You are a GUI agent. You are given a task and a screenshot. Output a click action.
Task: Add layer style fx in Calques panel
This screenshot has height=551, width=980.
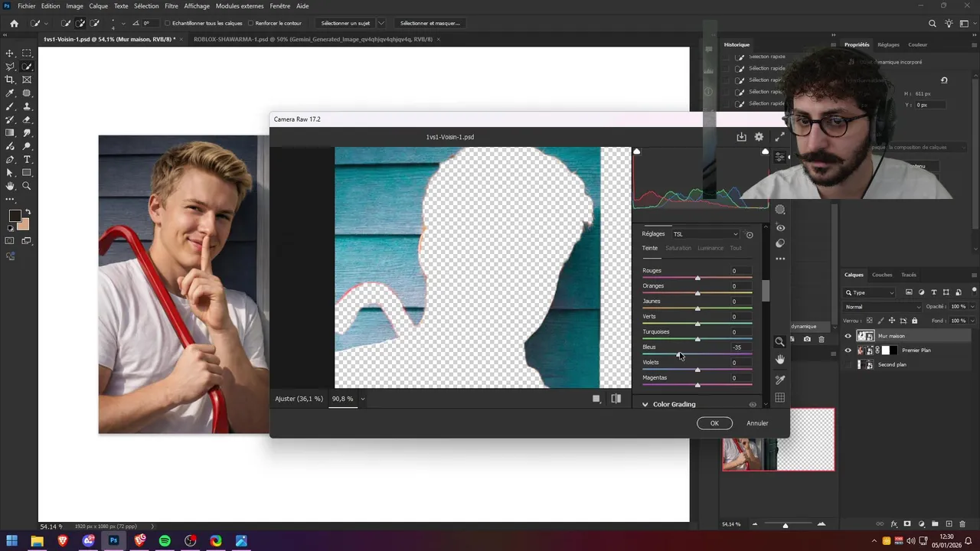click(893, 524)
